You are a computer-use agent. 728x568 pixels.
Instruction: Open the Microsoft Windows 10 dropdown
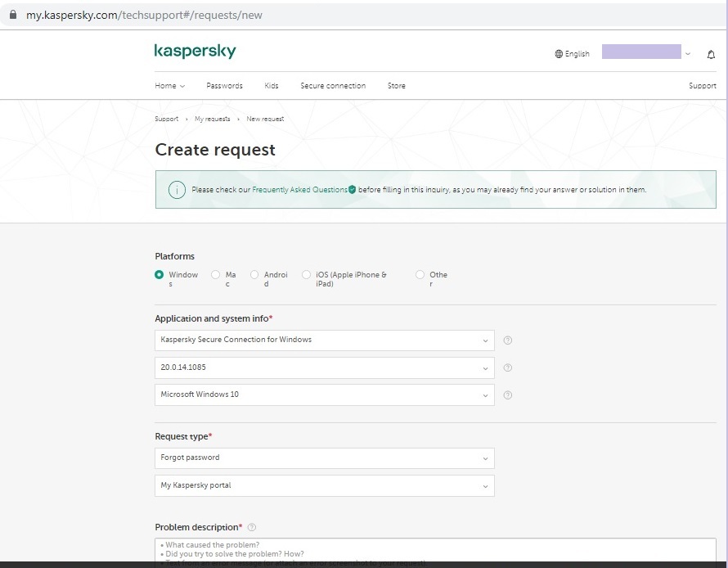tap(325, 394)
